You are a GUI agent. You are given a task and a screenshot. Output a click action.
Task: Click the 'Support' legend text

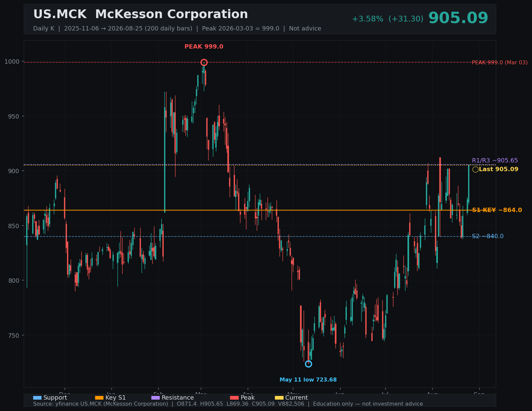(x=55, y=398)
